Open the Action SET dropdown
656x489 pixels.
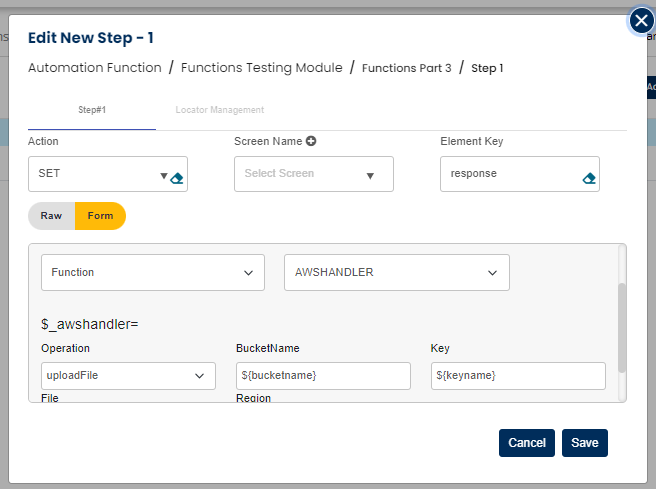click(163, 176)
